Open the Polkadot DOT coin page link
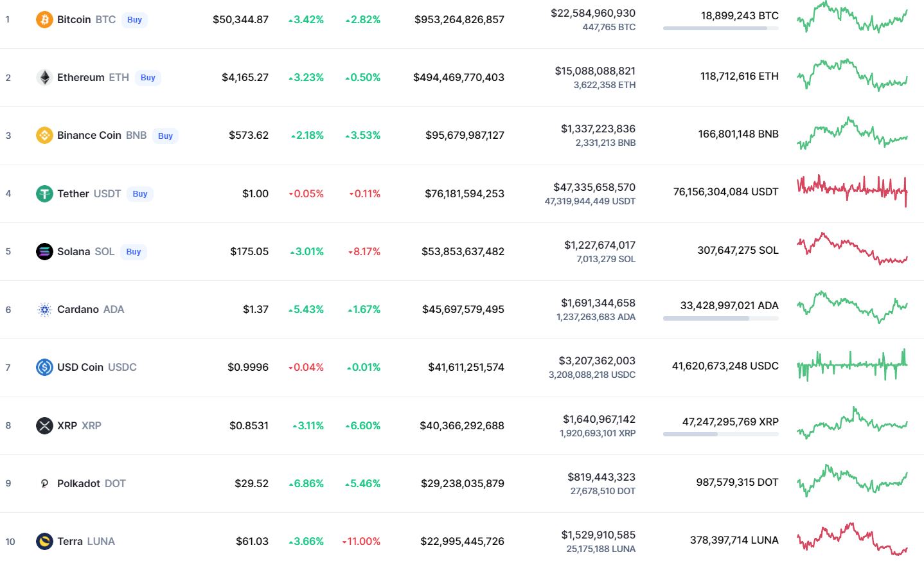The height and width of the screenshot is (561, 924). (x=91, y=483)
